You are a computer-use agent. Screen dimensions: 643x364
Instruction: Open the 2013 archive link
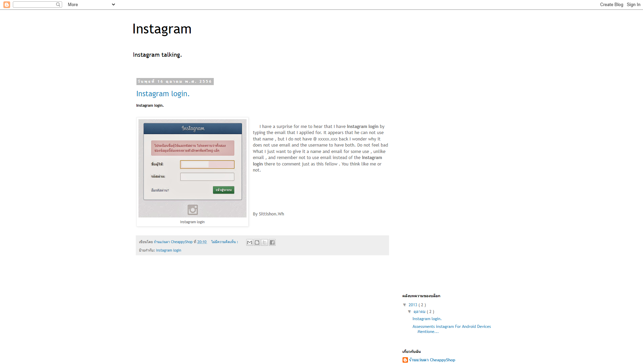(x=413, y=305)
